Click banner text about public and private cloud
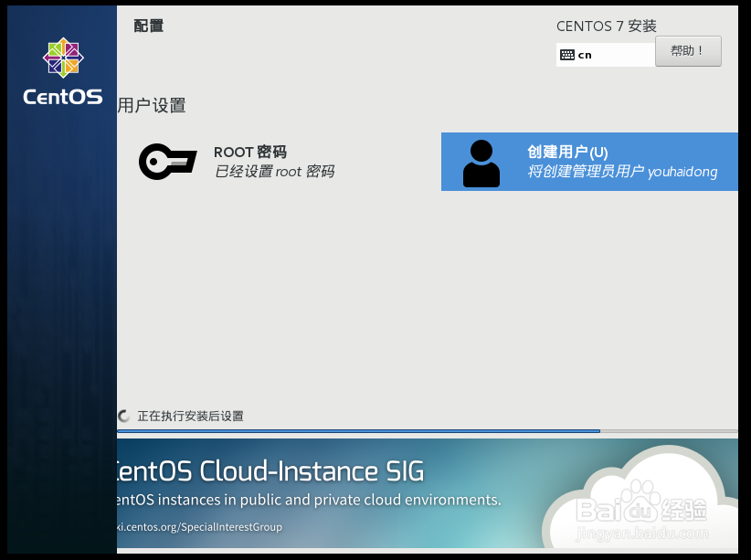The image size is (751, 560). coord(309,500)
